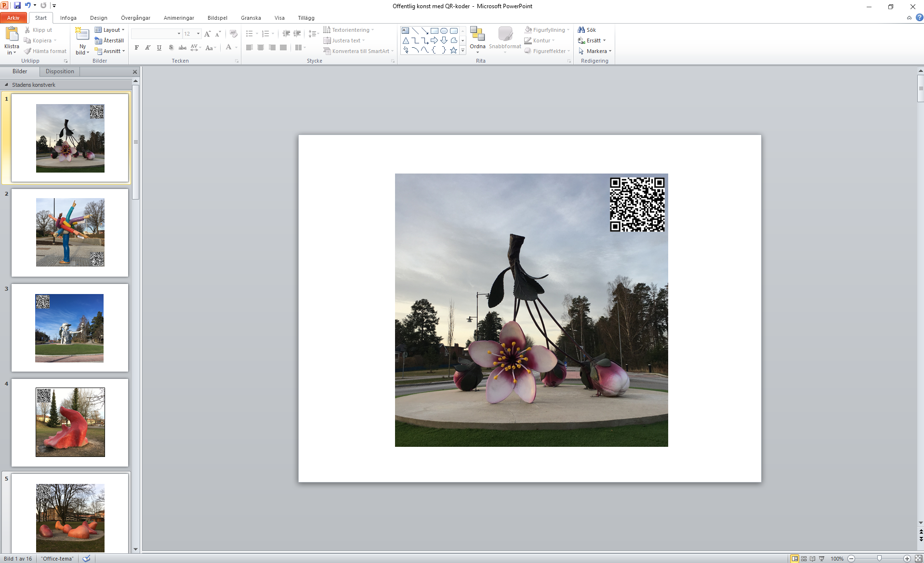
Task: Click the thumbnail pane scroll down arrow
Action: coord(135,549)
